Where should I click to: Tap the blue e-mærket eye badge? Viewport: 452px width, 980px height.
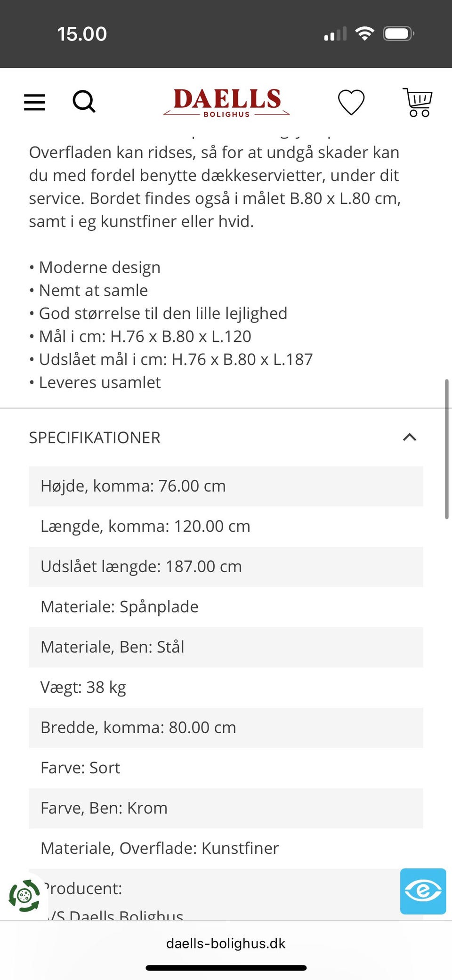tap(423, 891)
